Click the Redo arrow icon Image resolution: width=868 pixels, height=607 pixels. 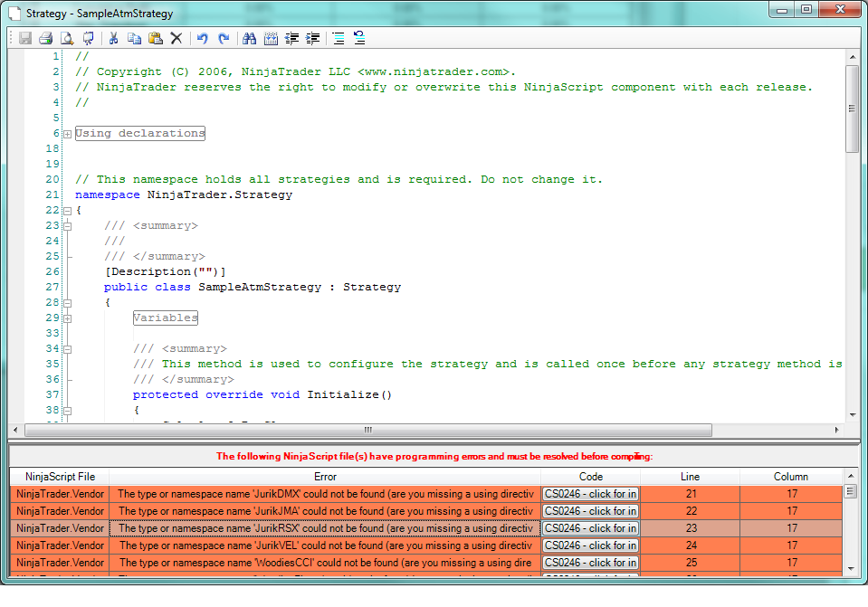pyautogui.click(x=223, y=38)
